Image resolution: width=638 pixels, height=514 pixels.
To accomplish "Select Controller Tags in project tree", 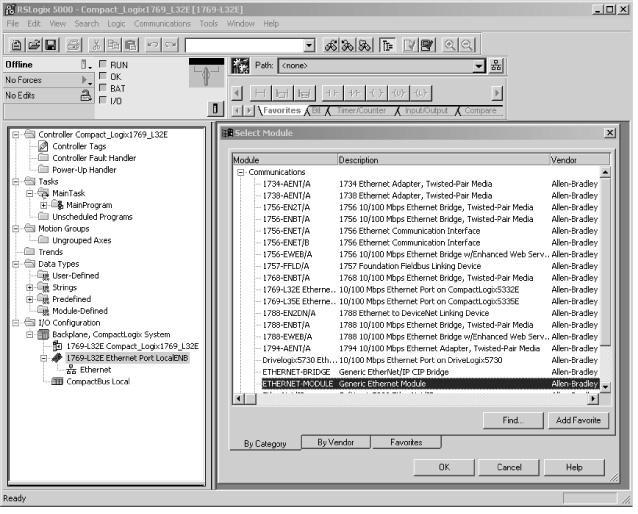I will click(x=79, y=146).
